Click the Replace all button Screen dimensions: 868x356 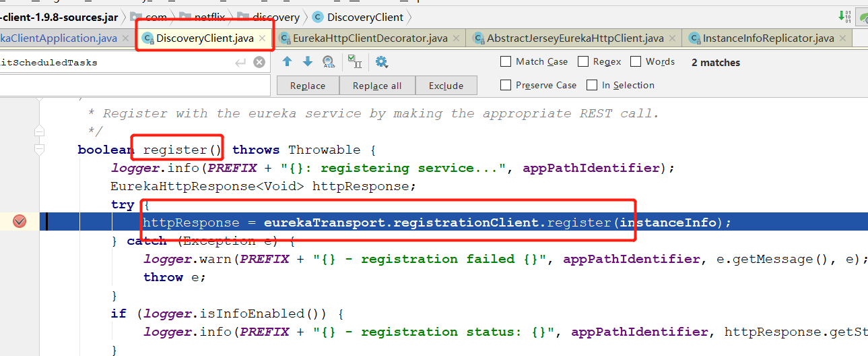pyautogui.click(x=377, y=86)
